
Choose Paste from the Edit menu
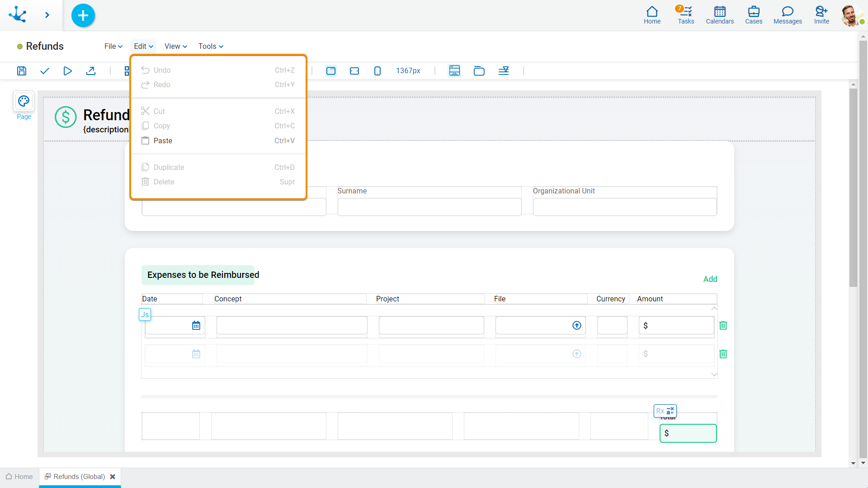[x=218, y=141]
